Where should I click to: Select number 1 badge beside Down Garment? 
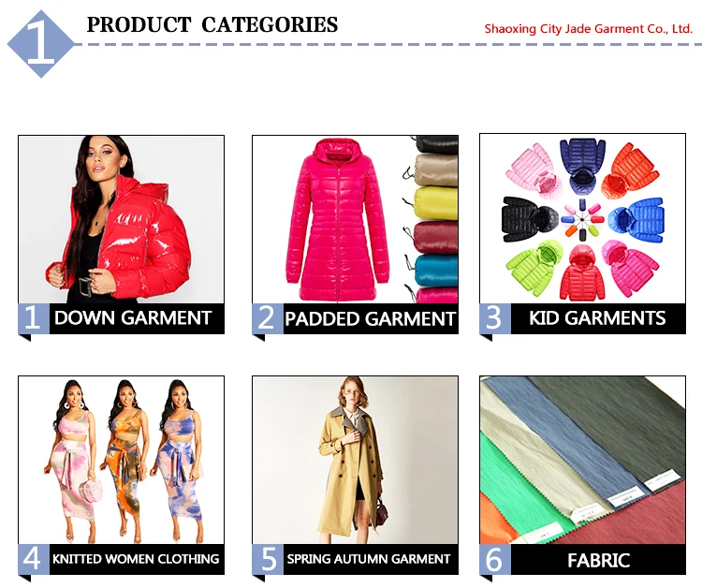tap(34, 318)
